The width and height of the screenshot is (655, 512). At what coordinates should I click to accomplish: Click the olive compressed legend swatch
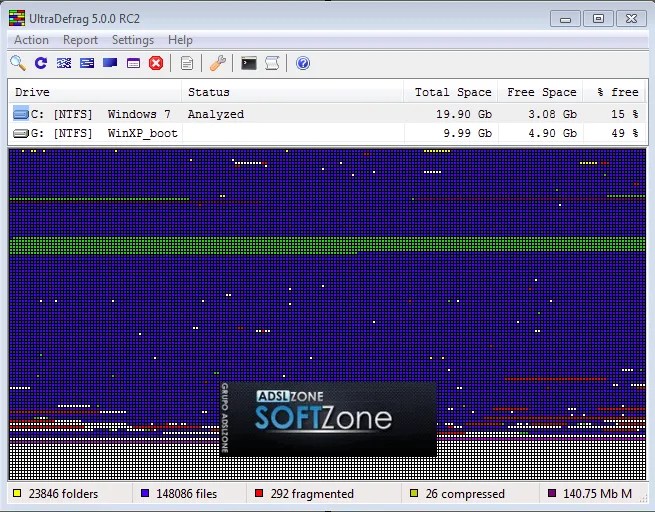coord(414,493)
